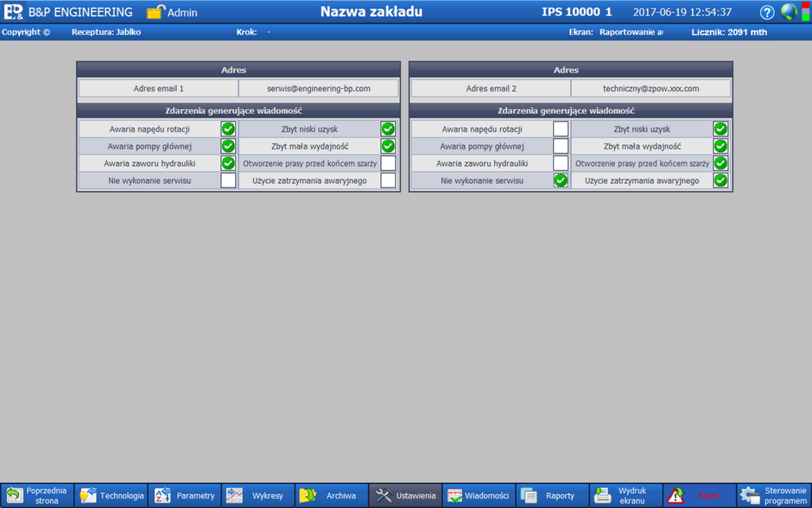The image size is (812, 508).
Task: Open the Technologia screen
Action: [111, 495]
